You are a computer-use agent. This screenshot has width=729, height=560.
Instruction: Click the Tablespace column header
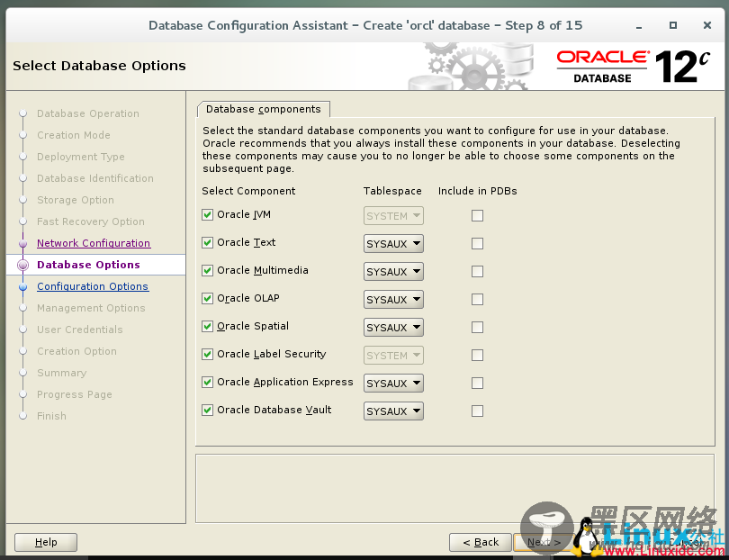coord(392,191)
